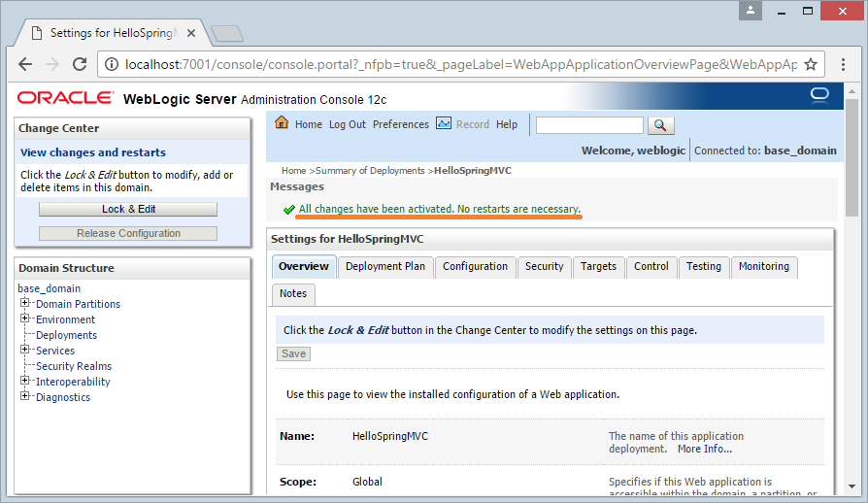The height and width of the screenshot is (503, 868).
Task: Click the scrollbar down arrow
Action: (x=851, y=486)
